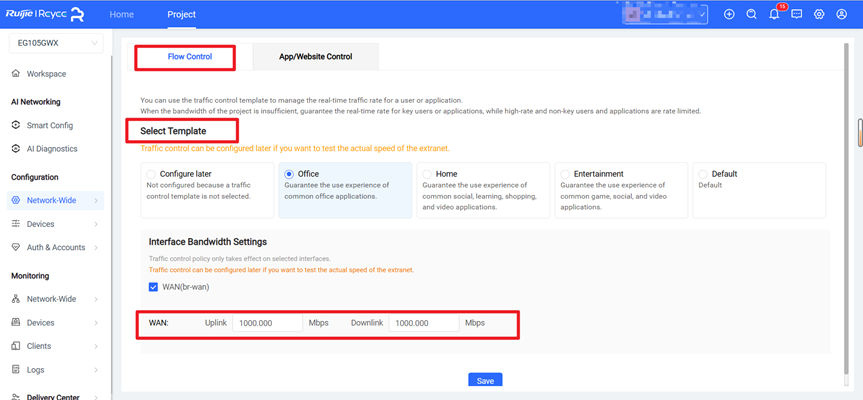Expand Auth & Accounts in sidebar

pyautogui.click(x=55, y=247)
